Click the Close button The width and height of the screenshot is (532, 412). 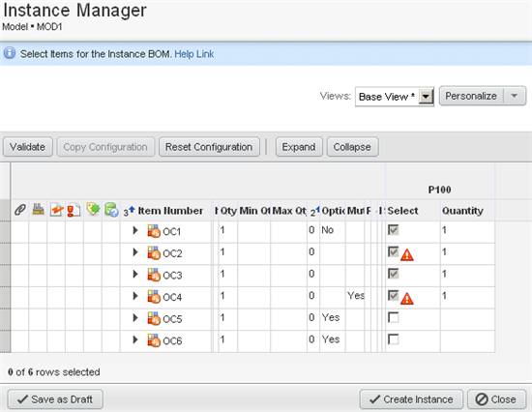tap(496, 399)
